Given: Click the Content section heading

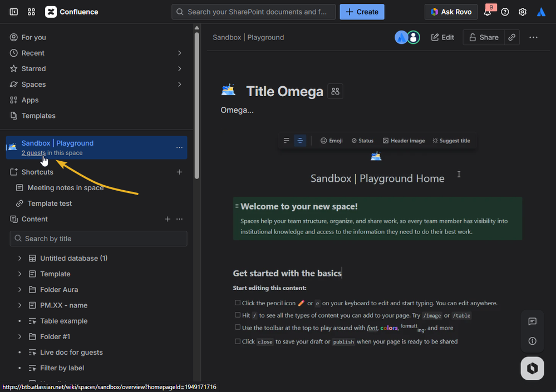Looking at the screenshot, I should (x=35, y=219).
